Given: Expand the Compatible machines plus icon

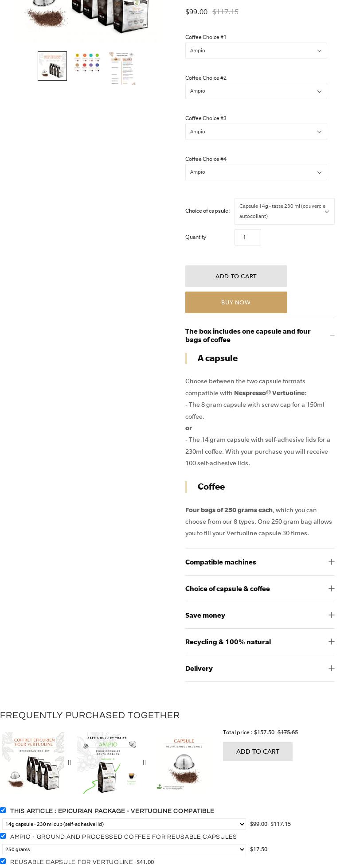Looking at the screenshot, I should [331, 562].
